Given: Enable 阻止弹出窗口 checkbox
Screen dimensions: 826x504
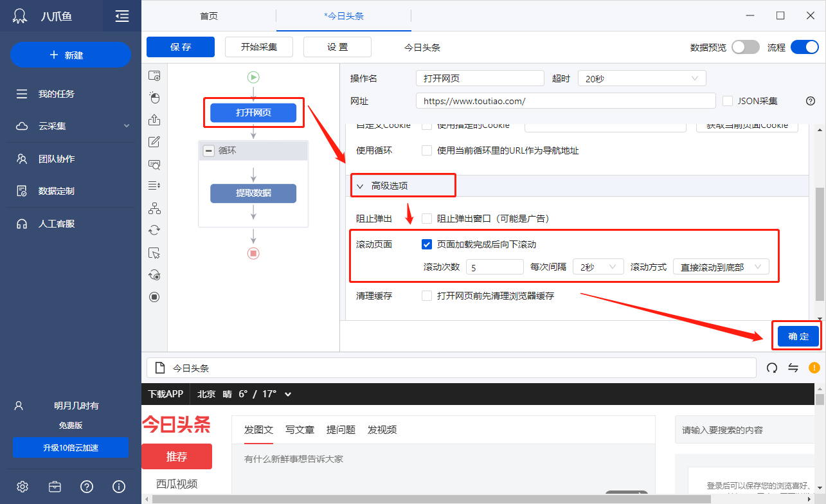Looking at the screenshot, I should pos(427,219).
